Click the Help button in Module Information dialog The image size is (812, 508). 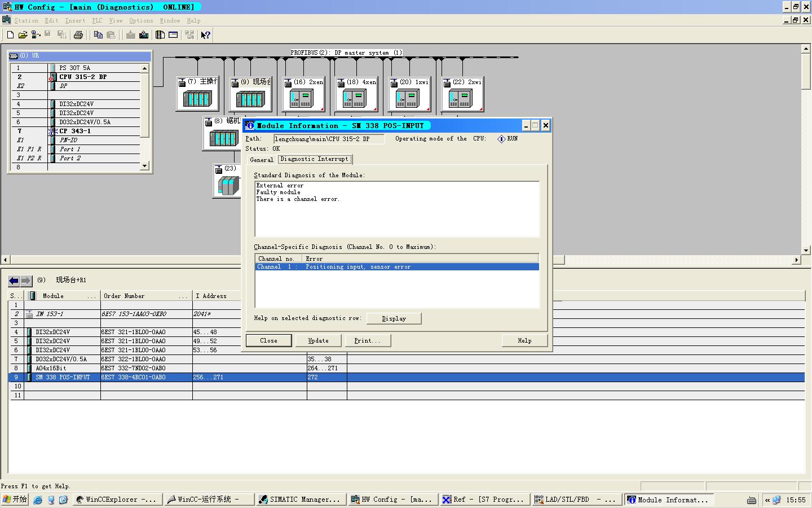coord(524,340)
